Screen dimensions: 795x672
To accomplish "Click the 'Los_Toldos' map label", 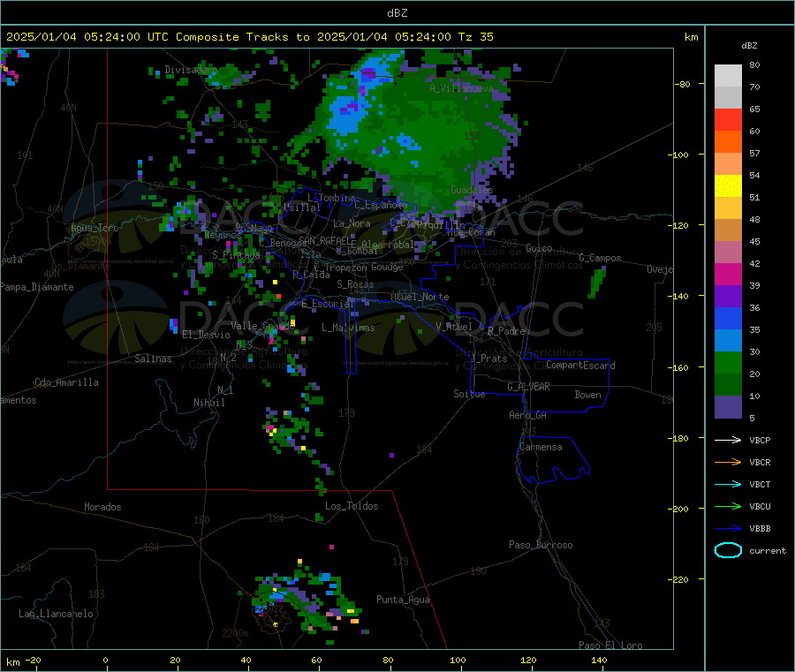I will pos(352,506).
